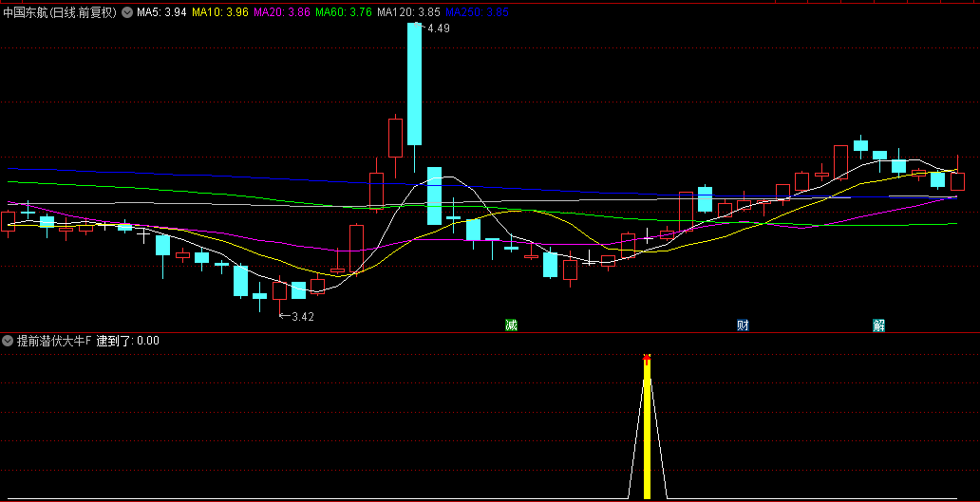Select the MA60: 3.76 label
This screenshot has height=502, width=980.
pos(345,12)
